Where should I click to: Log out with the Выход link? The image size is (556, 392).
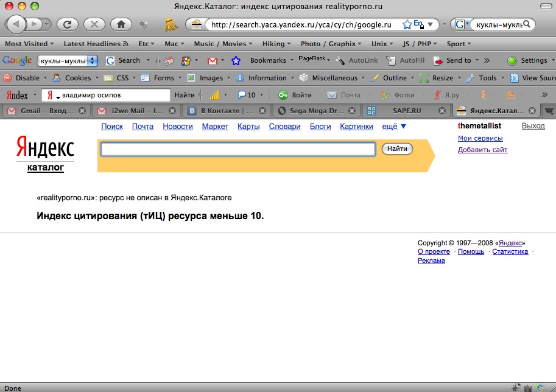pos(533,126)
